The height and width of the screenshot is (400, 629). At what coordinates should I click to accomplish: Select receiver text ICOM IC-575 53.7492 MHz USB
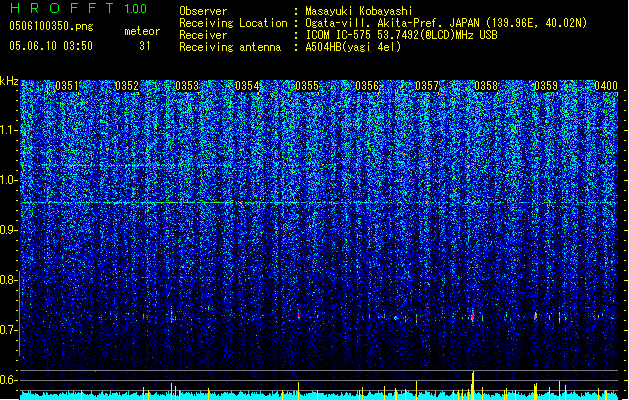[401, 35]
